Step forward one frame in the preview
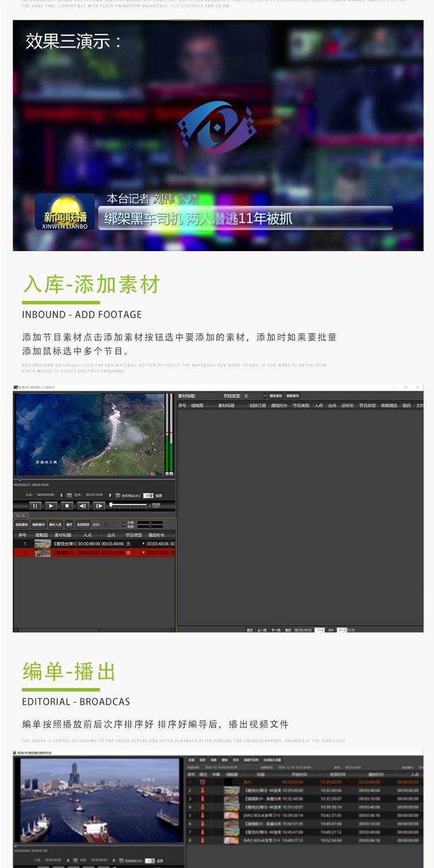 (x=99, y=506)
